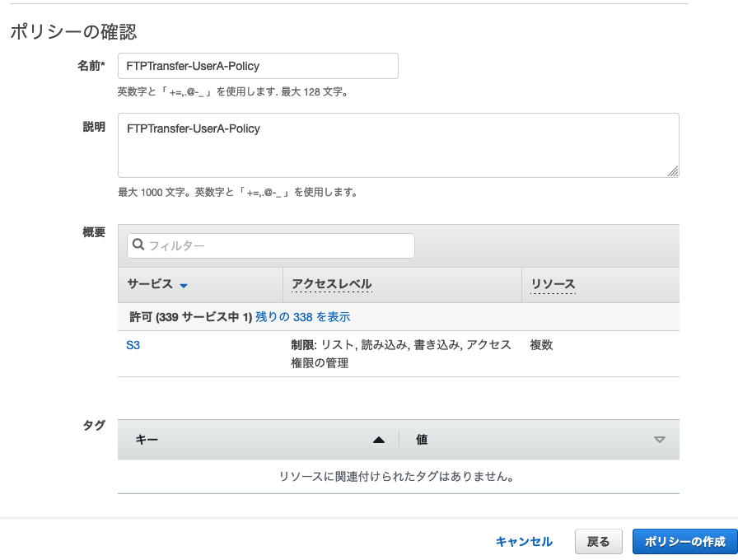Image resolution: width=738 pixels, height=560 pixels.
Task: Grab the description box resize handle
Action: click(x=673, y=171)
